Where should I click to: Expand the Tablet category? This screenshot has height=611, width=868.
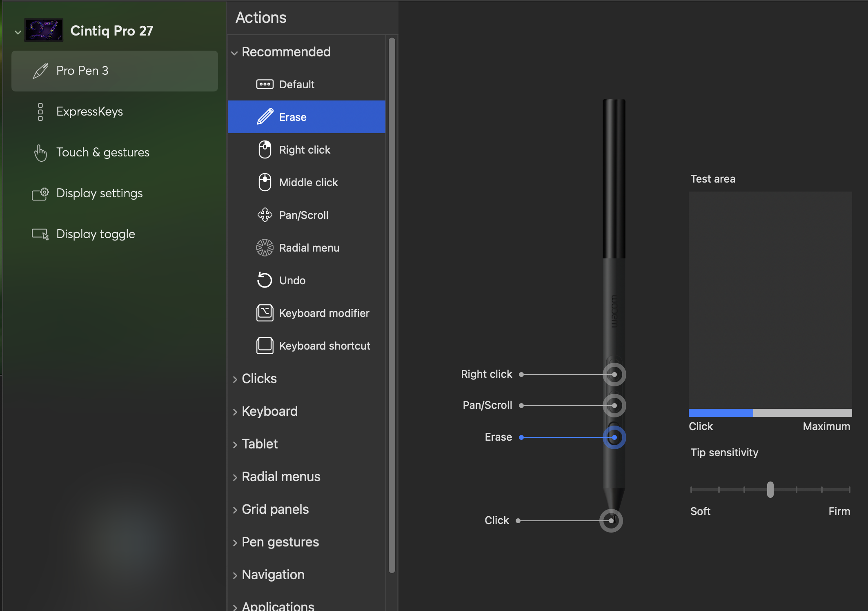pyautogui.click(x=235, y=445)
